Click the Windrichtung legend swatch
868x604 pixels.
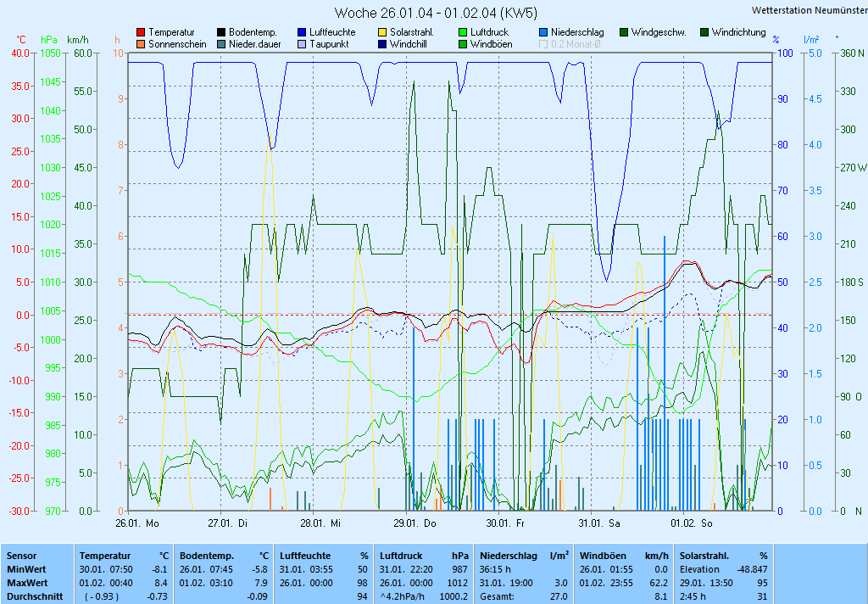point(704,33)
